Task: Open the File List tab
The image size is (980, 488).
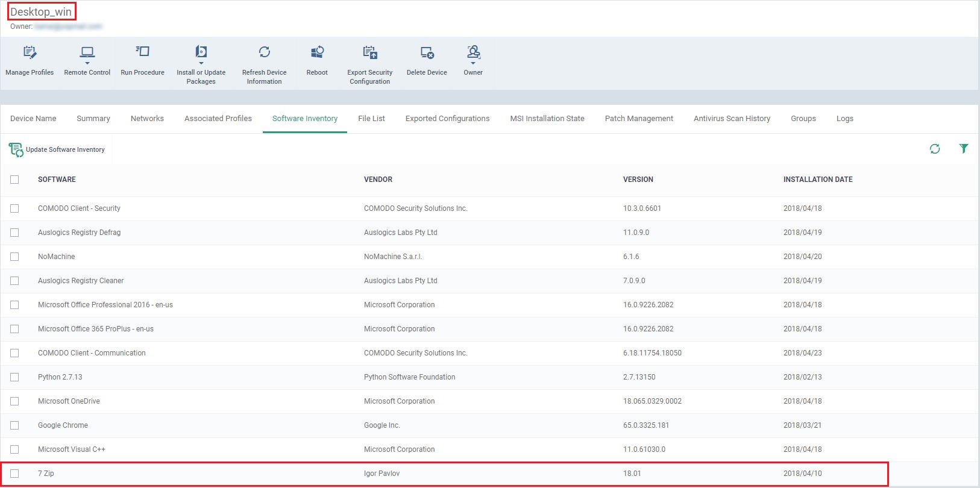Action: pos(371,119)
